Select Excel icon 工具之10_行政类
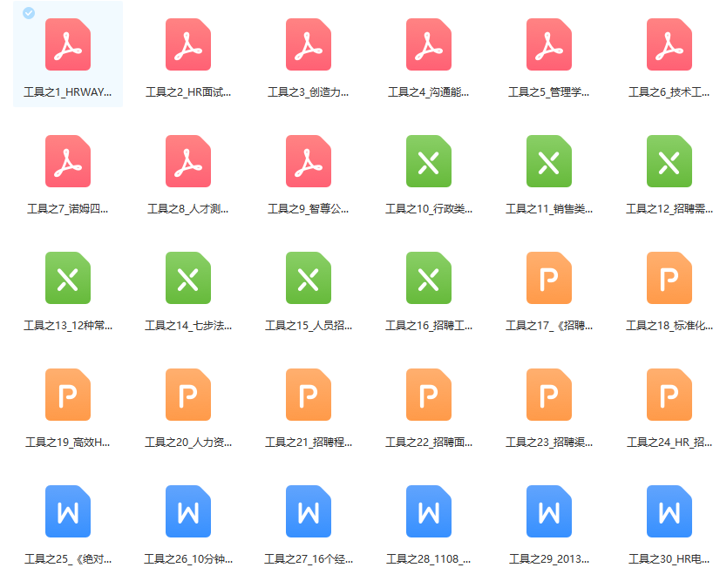The width and height of the screenshot is (720, 588). [429, 161]
